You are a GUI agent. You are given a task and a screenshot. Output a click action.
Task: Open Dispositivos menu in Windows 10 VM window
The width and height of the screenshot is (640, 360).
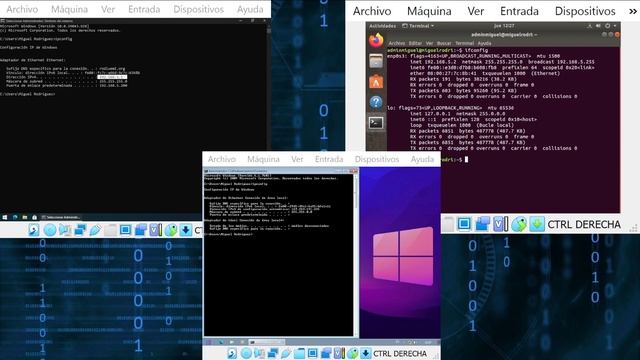pos(198,9)
